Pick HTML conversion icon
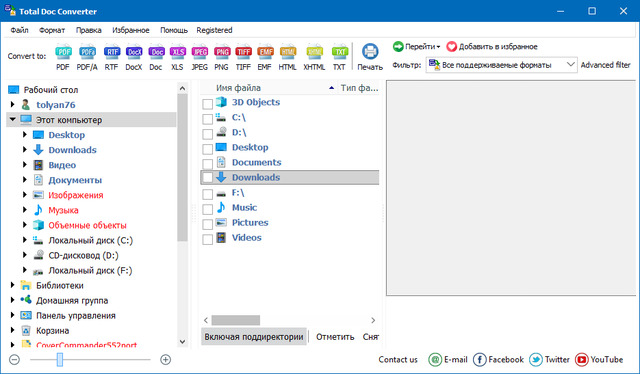This screenshot has width=640, height=374. coord(288,52)
